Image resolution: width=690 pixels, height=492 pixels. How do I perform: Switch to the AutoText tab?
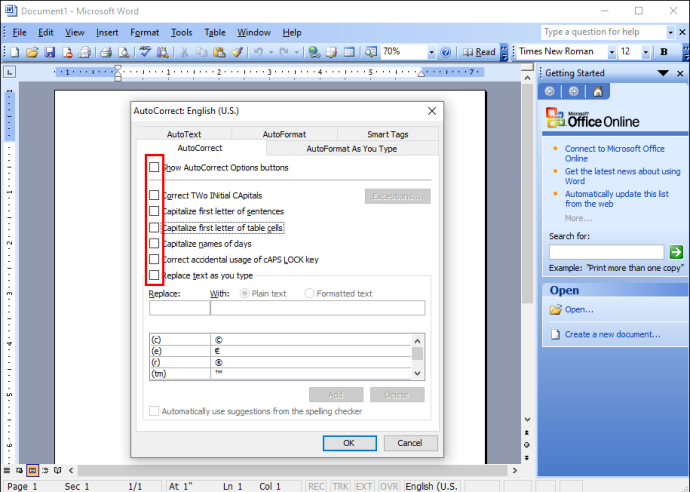click(x=184, y=134)
